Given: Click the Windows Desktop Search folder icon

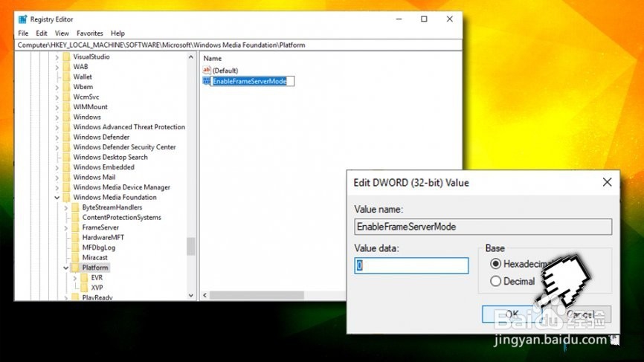Looking at the screenshot, I should tap(66, 157).
